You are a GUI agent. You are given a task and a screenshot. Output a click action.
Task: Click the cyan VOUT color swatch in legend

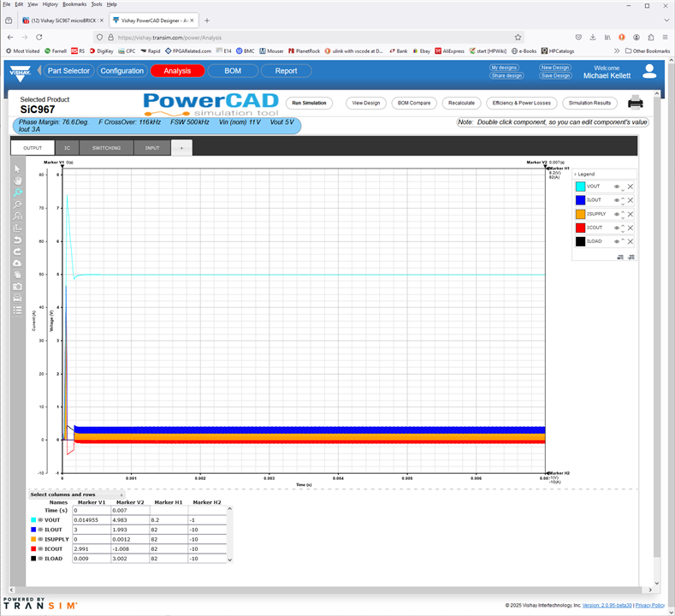[x=580, y=187]
